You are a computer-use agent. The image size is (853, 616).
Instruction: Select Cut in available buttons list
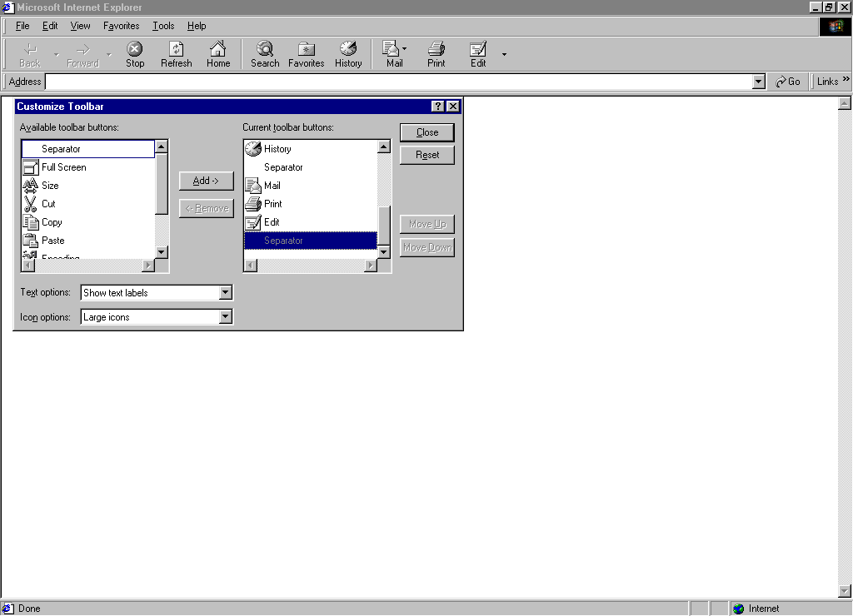88,204
